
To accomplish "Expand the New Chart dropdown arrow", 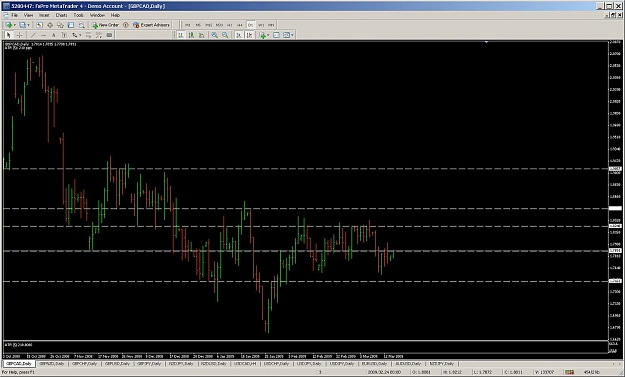I will coord(15,25).
